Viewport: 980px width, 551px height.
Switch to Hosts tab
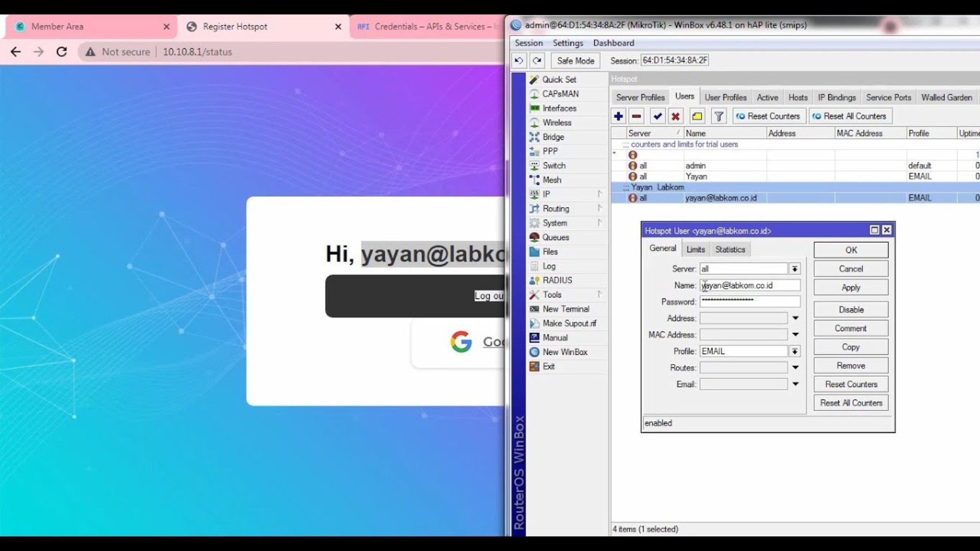798,97
